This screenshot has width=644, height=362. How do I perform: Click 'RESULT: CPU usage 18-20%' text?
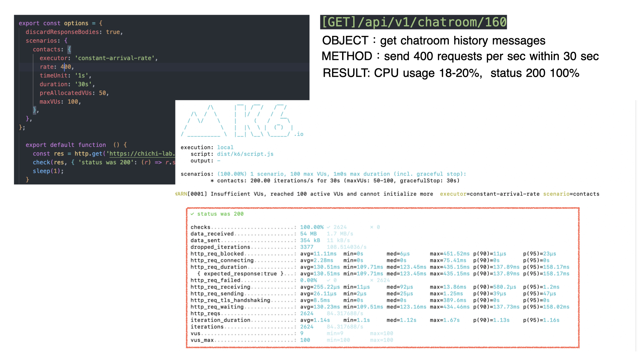[x=402, y=73]
